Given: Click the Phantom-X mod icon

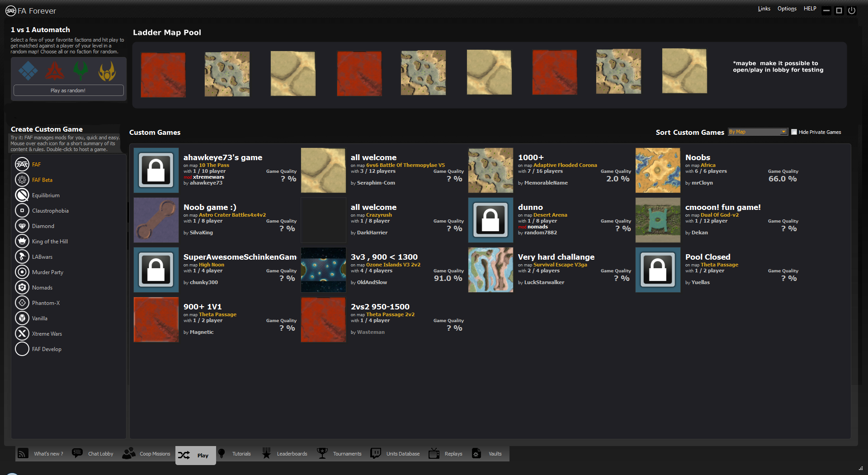Looking at the screenshot, I should click(x=22, y=303).
